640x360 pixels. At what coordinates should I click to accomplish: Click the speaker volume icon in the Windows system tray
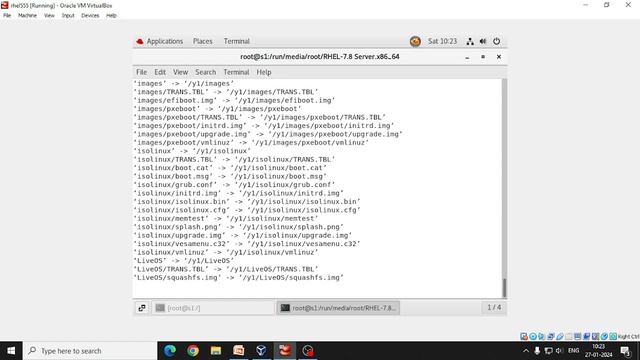(x=560, y=351)
